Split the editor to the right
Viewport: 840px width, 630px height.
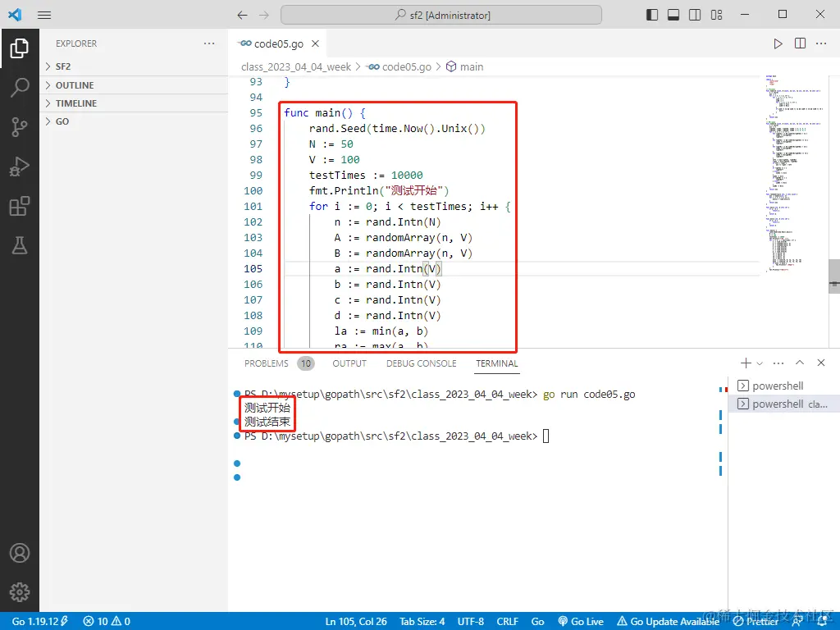pyautogui.click(x=800, y=43)
